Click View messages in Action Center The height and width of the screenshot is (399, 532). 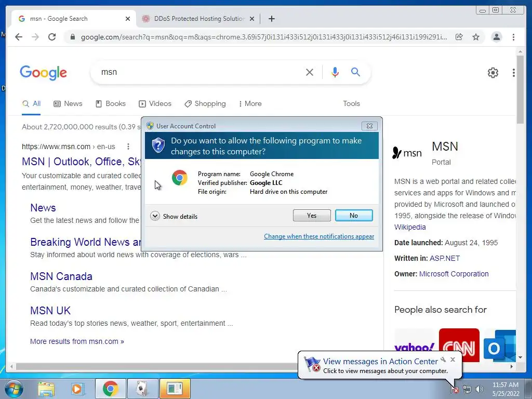coord(380,362)
